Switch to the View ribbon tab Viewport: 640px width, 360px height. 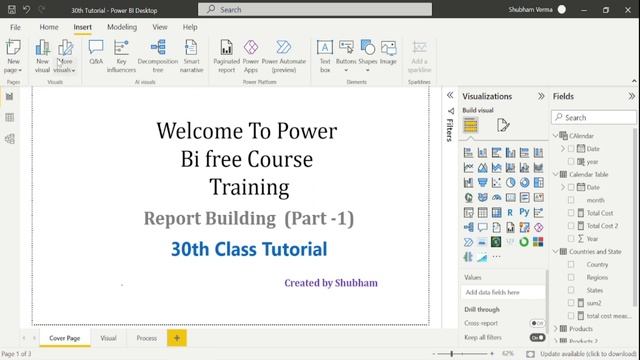[x=160, y=27]
